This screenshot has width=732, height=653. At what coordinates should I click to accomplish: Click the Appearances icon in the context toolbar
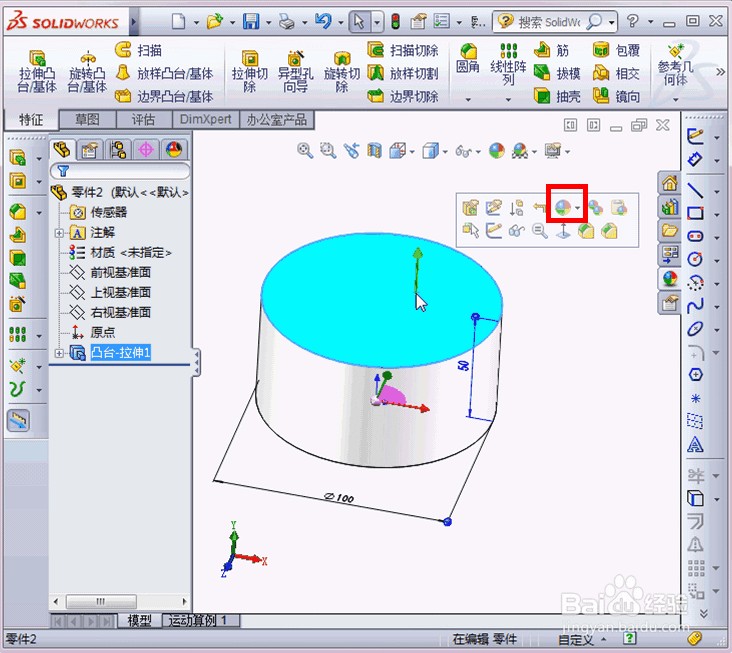click(x=563, y=207)
